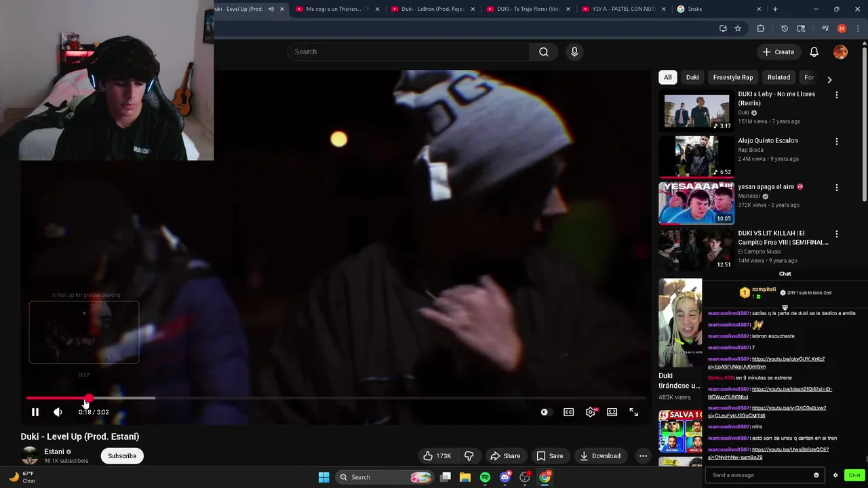Select the Duki filter chip

(692, 77)
